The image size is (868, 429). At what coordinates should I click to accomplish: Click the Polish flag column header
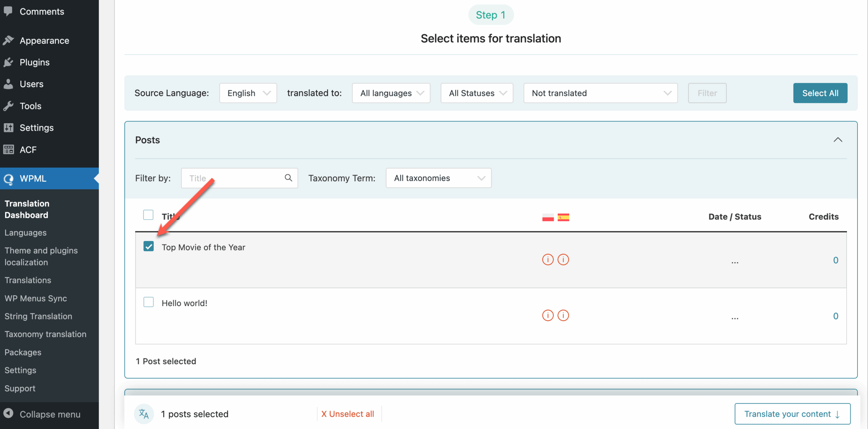548,217
